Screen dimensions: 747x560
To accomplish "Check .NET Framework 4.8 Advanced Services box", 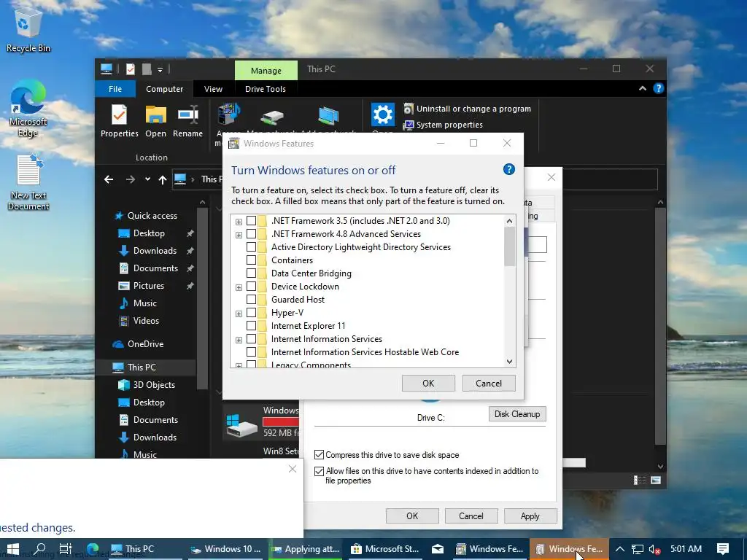I will [251, 234].
